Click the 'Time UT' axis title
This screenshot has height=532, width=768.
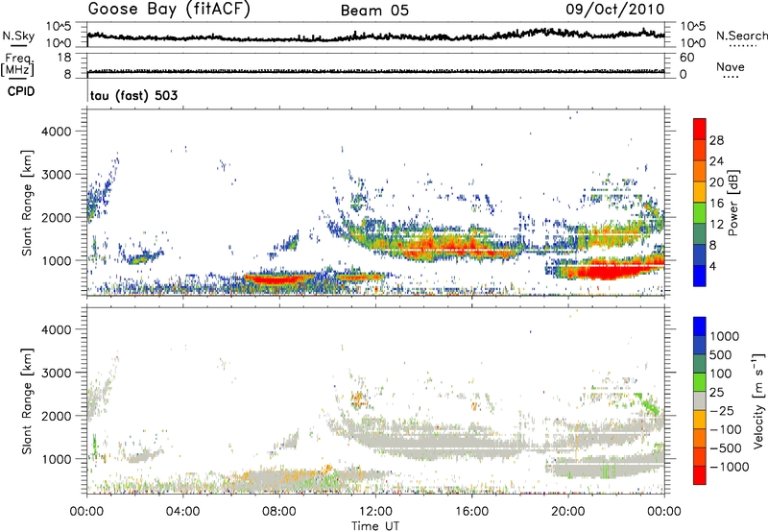click(375, 526)
